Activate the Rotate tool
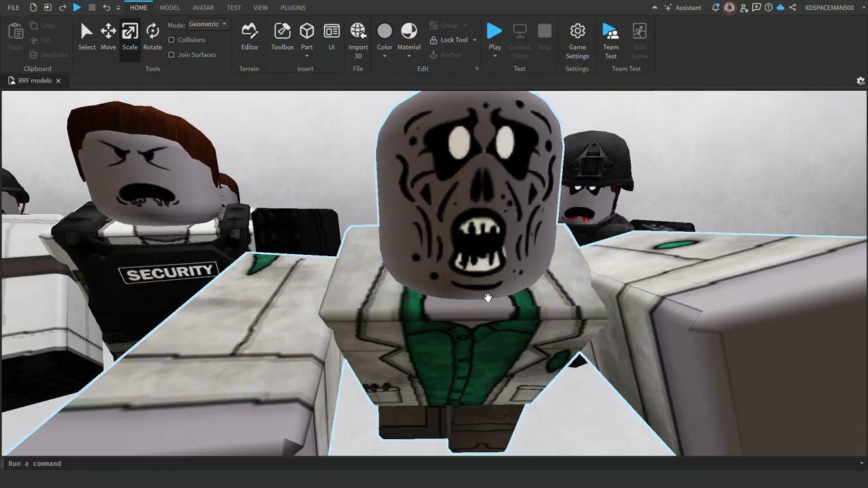This screenshot has width=868, height=488. coord(153,37)
